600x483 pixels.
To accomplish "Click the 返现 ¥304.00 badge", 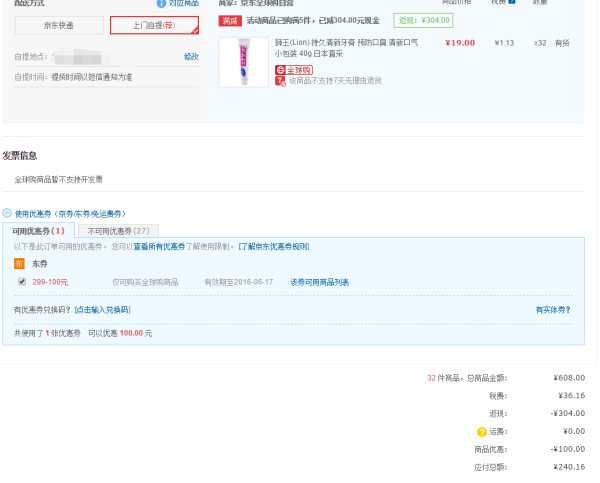I will click(x=423, y=20).
